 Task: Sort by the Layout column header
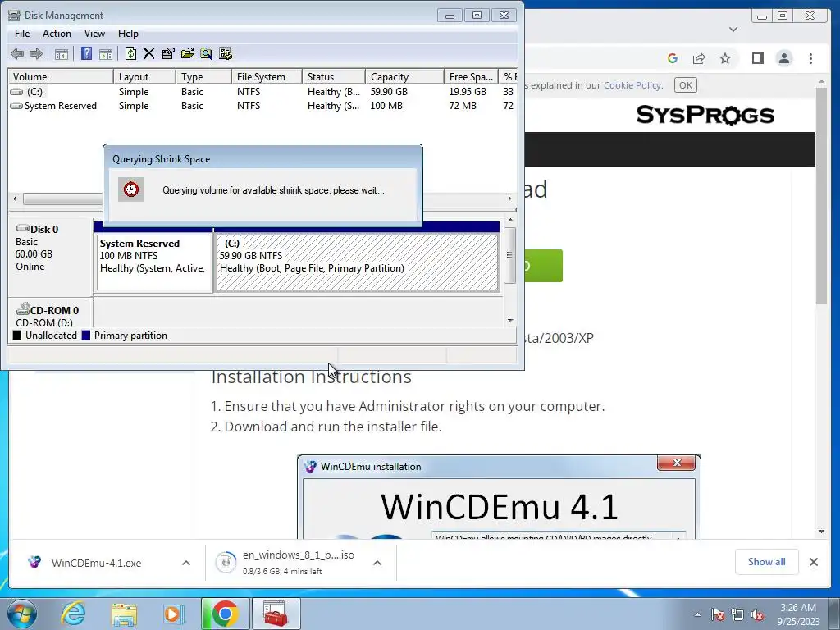tap(144, 76)
